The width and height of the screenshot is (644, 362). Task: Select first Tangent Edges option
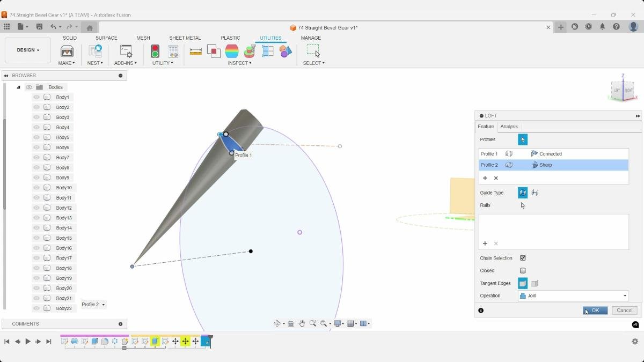pyautogui.click(x=523, y=283)
